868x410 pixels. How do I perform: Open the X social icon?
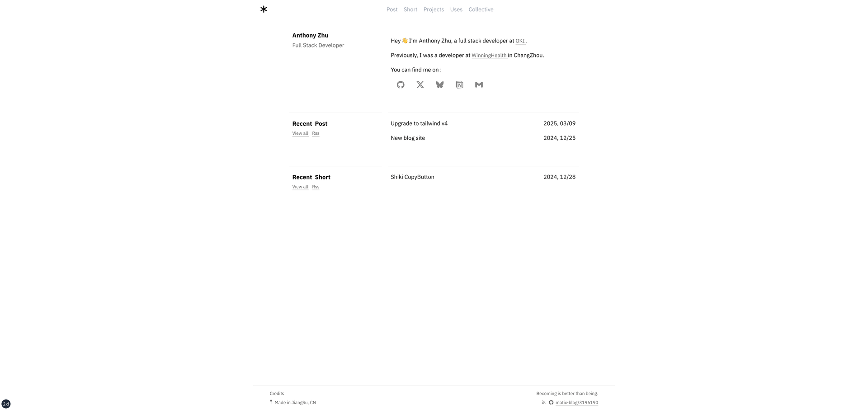click(x=420, y=85)
